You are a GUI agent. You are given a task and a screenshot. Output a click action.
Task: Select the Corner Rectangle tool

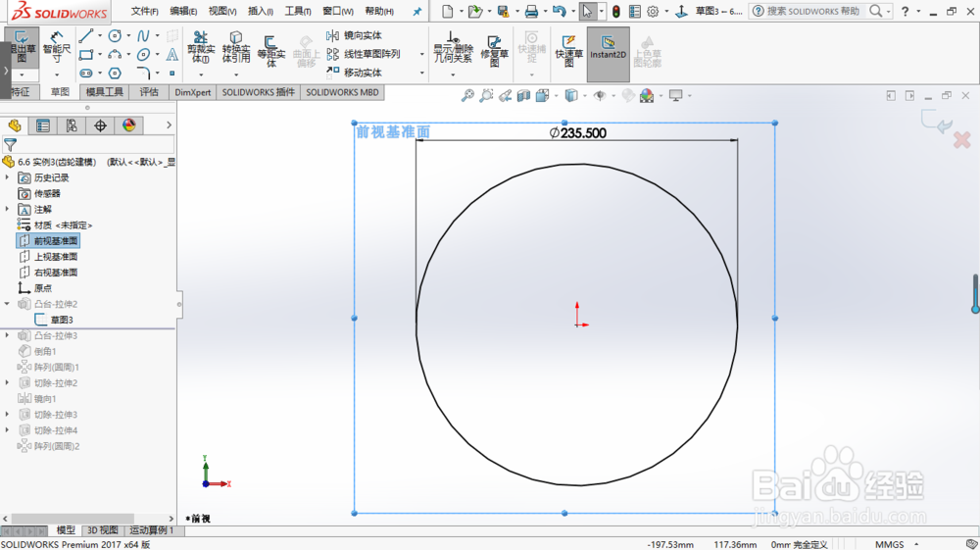[86, 55]
